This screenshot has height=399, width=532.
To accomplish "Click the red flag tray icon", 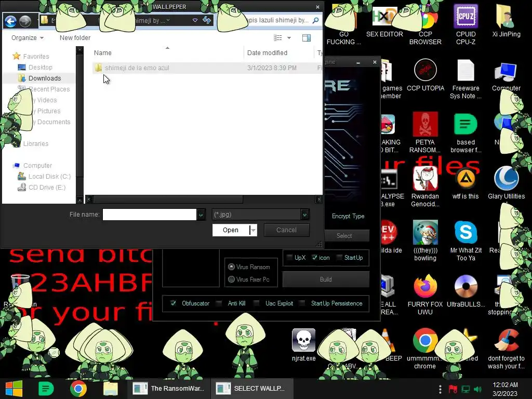I will click(x=453, y=389).
